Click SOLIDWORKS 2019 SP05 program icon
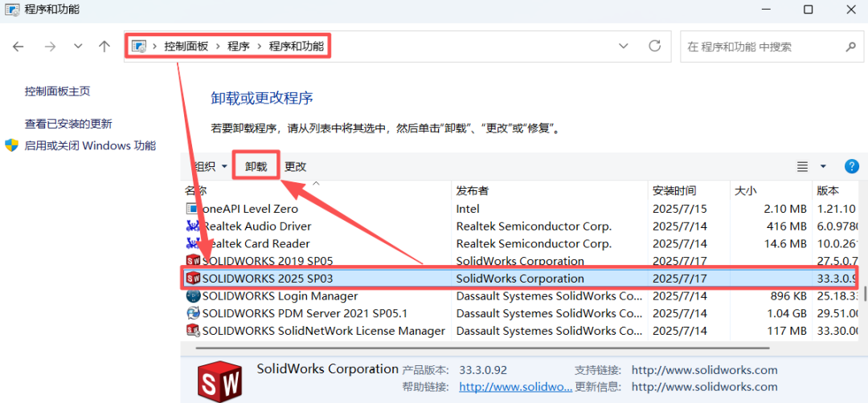Viewport: 868px width, 403px height. pos(193,261)
